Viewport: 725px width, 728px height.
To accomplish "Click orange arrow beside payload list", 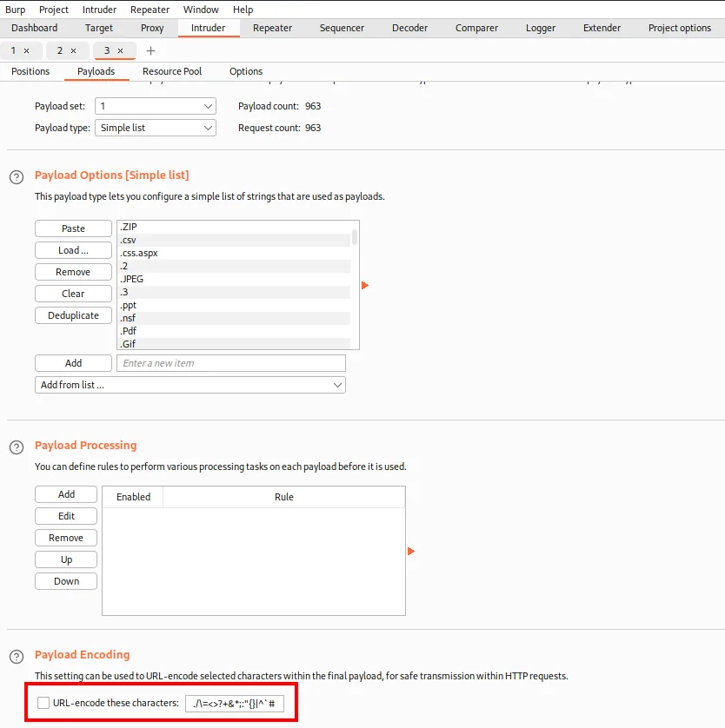I will [x=365, y=285].
